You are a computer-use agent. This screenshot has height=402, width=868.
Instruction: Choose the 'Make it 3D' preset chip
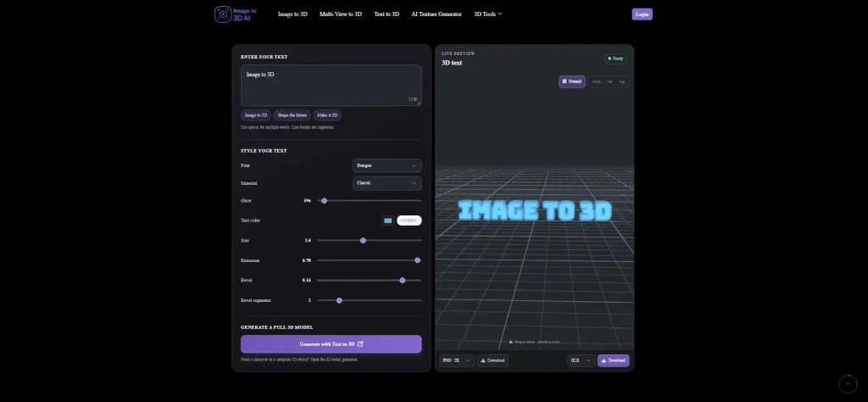click(x=327, y=115)
